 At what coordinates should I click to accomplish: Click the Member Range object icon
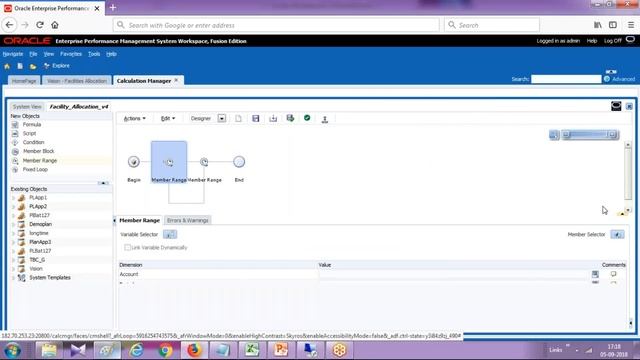coord(15,160)
